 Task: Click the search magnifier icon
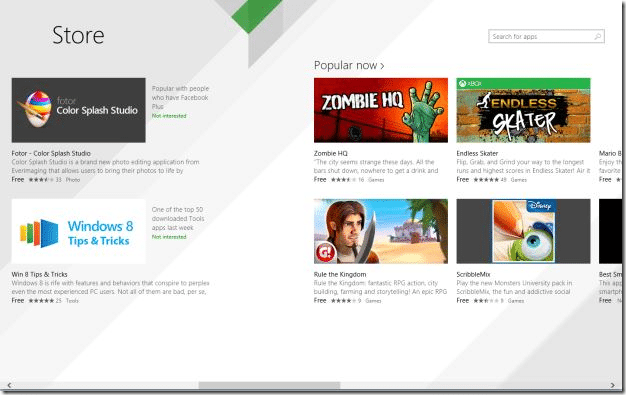[x=597, y=36]
